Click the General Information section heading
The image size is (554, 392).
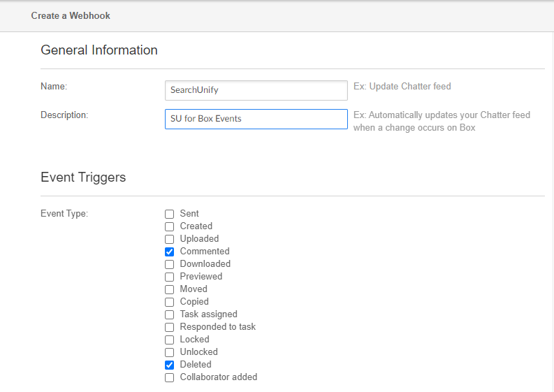point(99,50)
